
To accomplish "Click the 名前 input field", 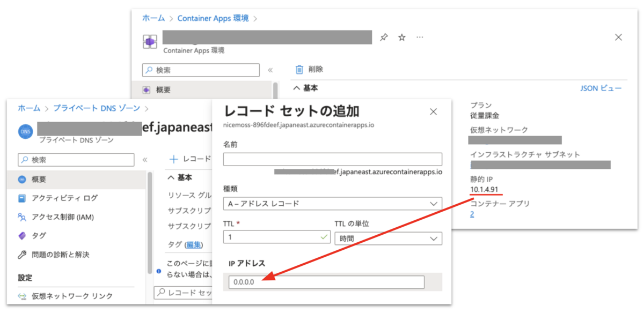I will 332,159.
